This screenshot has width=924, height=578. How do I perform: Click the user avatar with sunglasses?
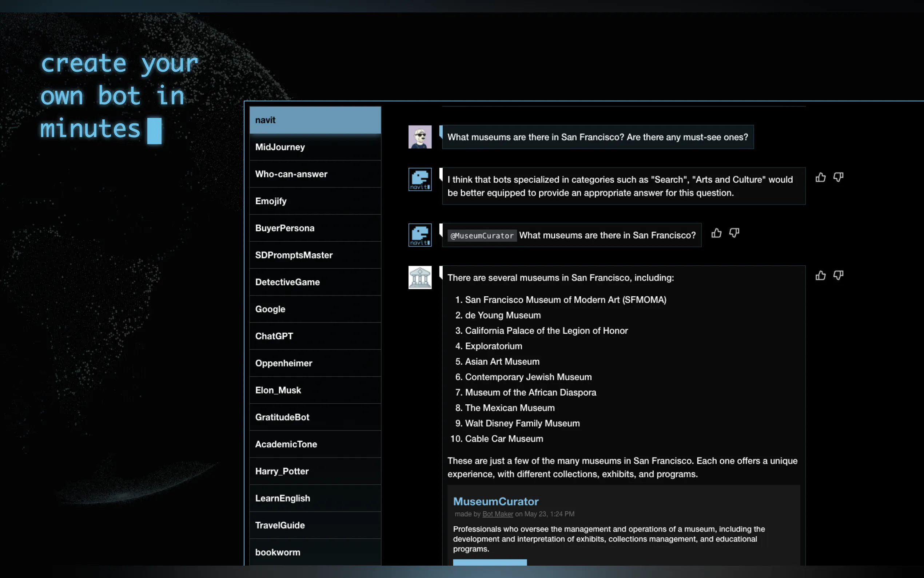tap(420, 137)
